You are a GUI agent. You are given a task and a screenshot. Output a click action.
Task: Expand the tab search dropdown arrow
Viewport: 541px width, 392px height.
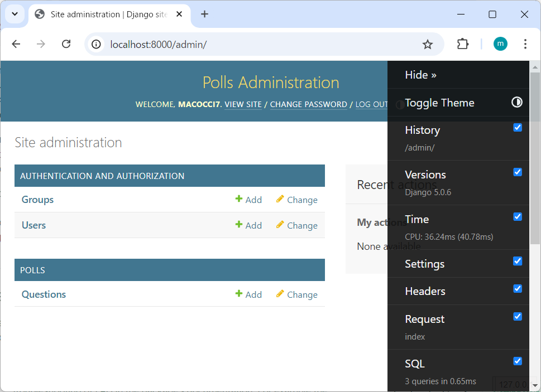point(15,14)
